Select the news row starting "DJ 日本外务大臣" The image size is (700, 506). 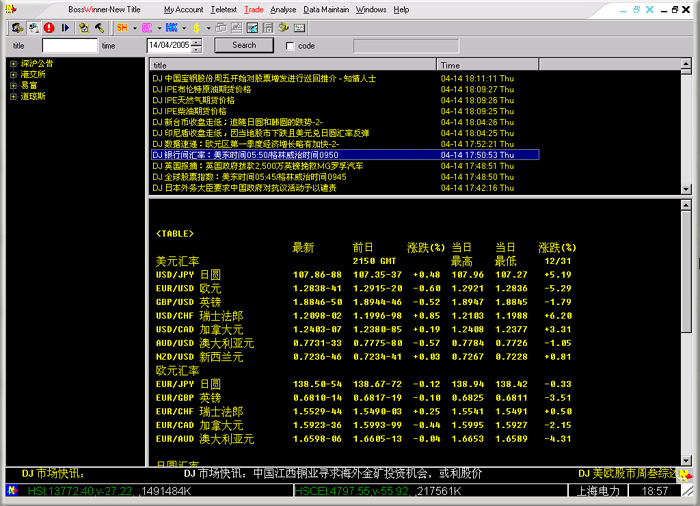click(x=344, y=188)
